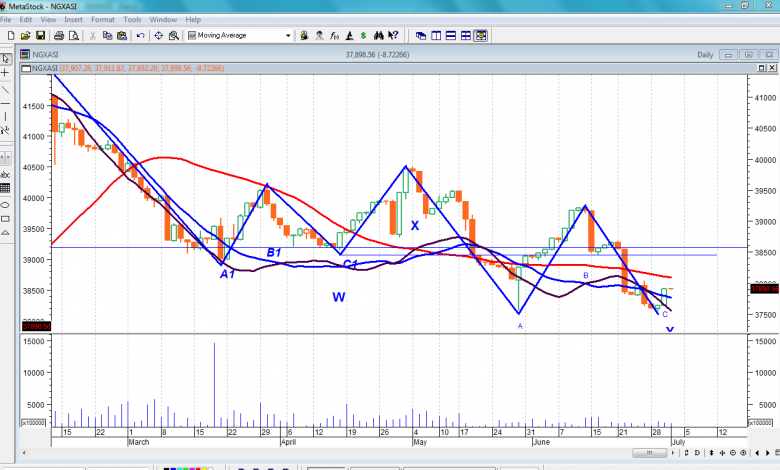Click the B1 label on chart

coord(274,253)
